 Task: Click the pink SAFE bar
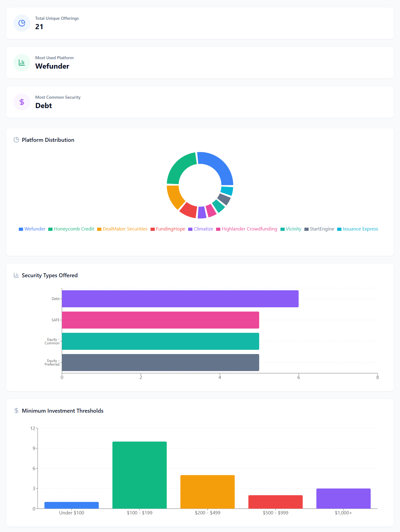tap(161, 320)
